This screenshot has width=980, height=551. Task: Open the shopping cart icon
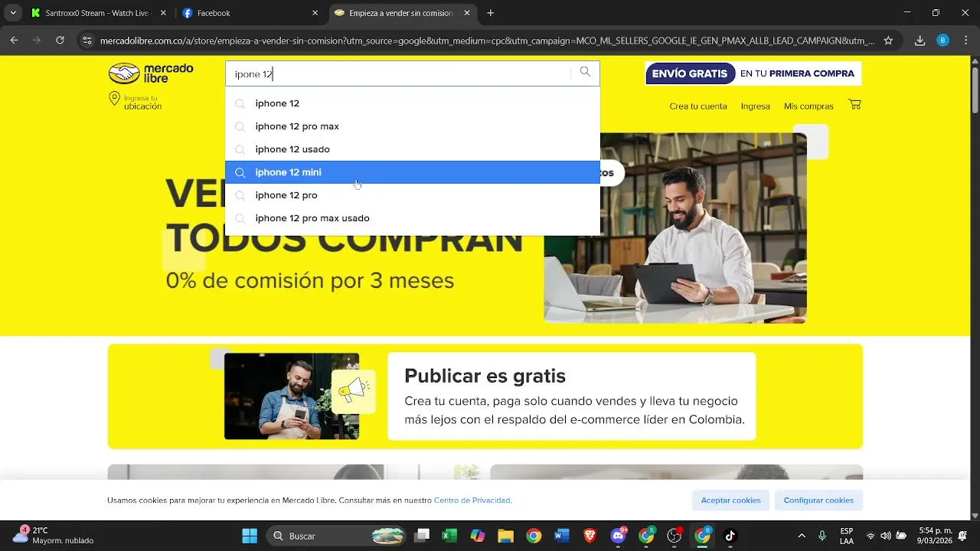click(x=855, y=105)
